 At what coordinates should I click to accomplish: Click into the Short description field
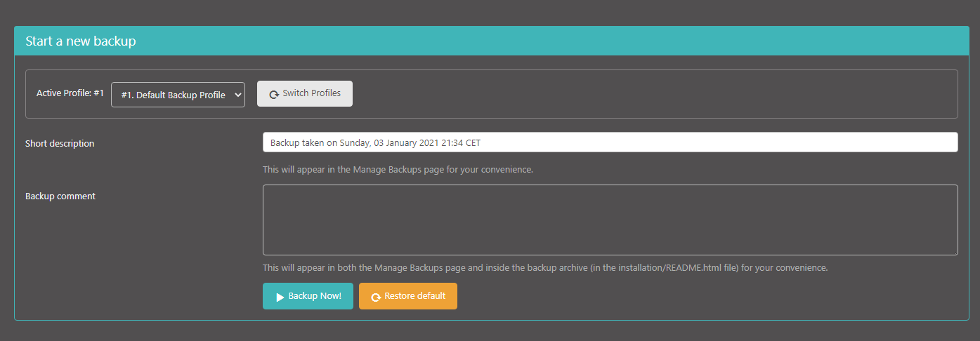pyautogui.click(x=610, y=142)
